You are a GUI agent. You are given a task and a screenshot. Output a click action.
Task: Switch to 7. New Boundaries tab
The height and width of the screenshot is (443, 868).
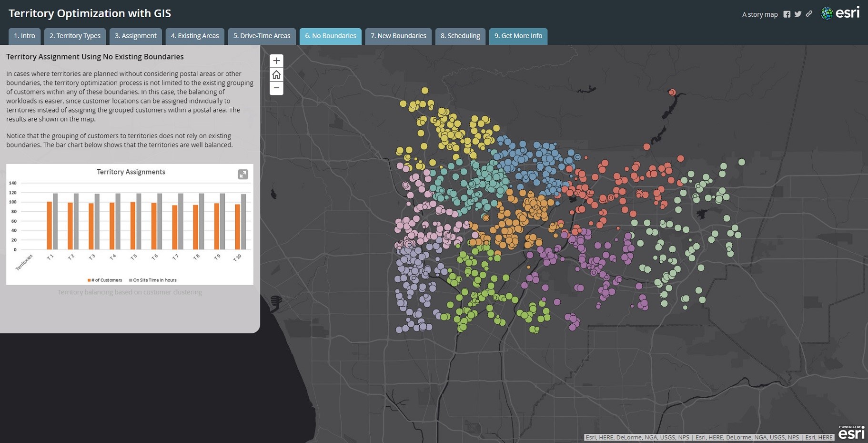398,36
